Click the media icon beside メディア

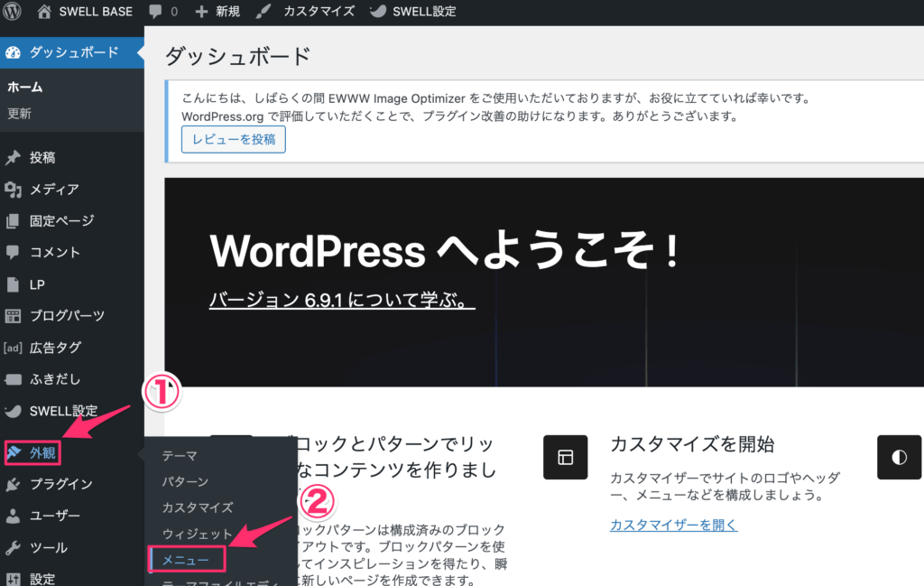click(13, 190)
